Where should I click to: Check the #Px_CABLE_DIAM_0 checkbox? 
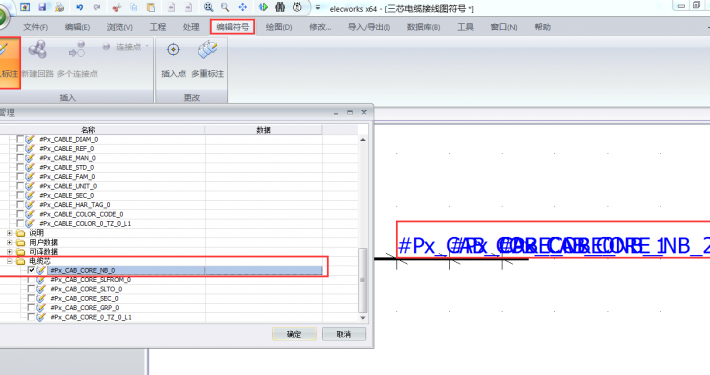(x=20, y=139)
